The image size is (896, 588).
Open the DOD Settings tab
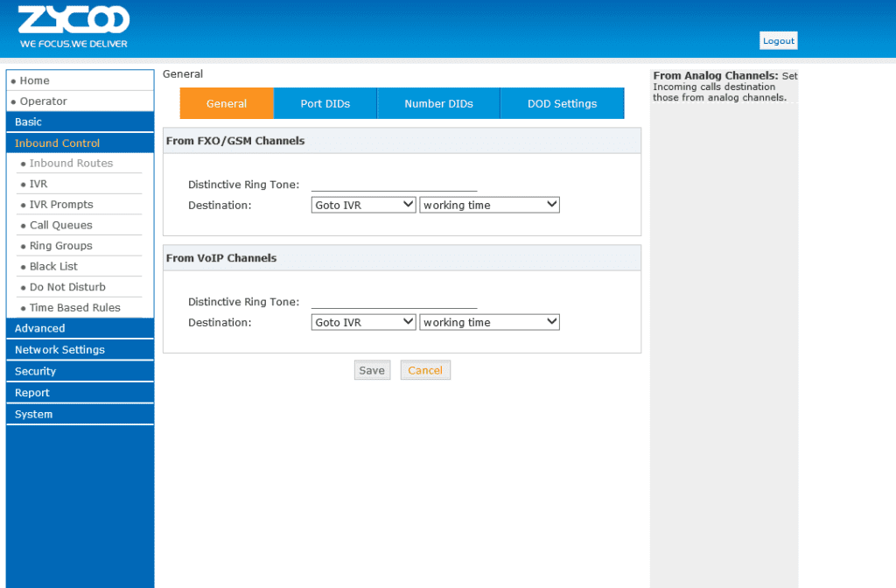(x=562, y=103)
